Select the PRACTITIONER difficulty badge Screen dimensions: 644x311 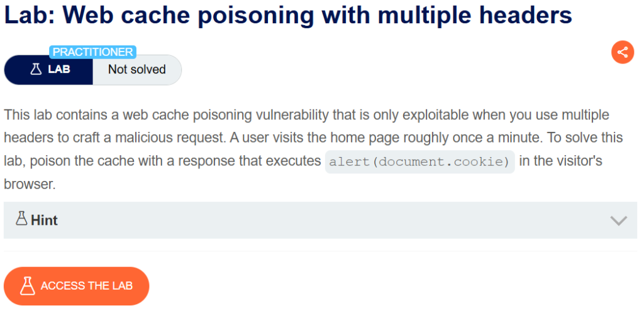[x=92, y=52]
